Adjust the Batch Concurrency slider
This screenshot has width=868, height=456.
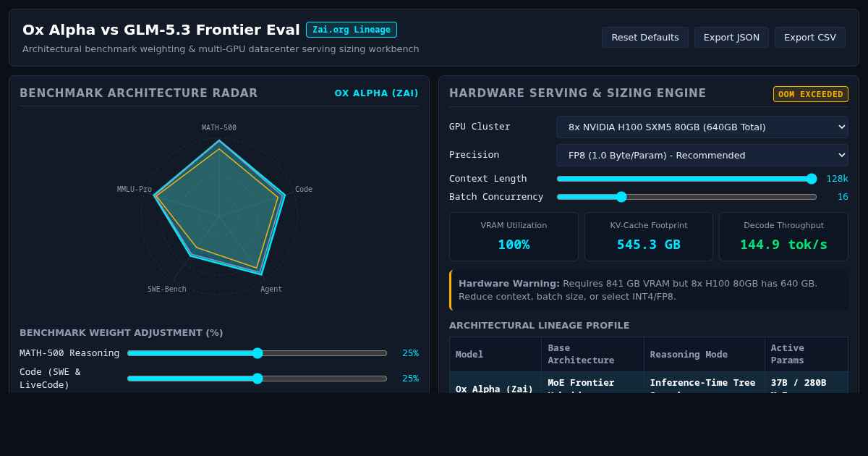tap(686, 197)
